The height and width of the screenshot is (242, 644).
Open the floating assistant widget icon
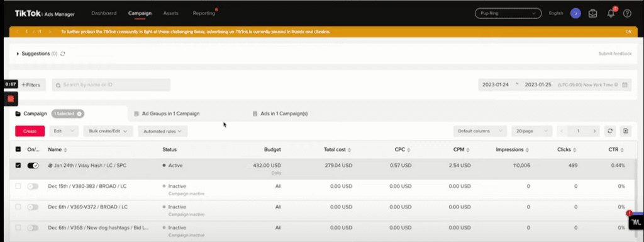click(636, 222)
